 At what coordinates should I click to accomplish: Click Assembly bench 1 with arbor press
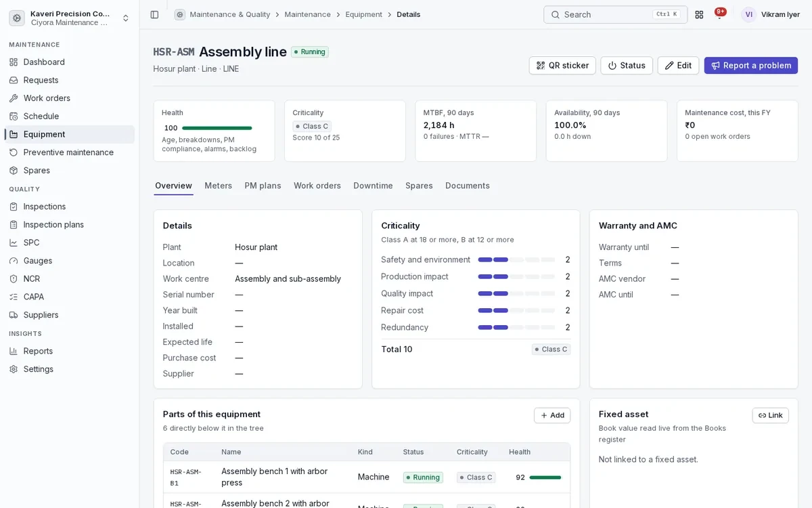[275, 477]
